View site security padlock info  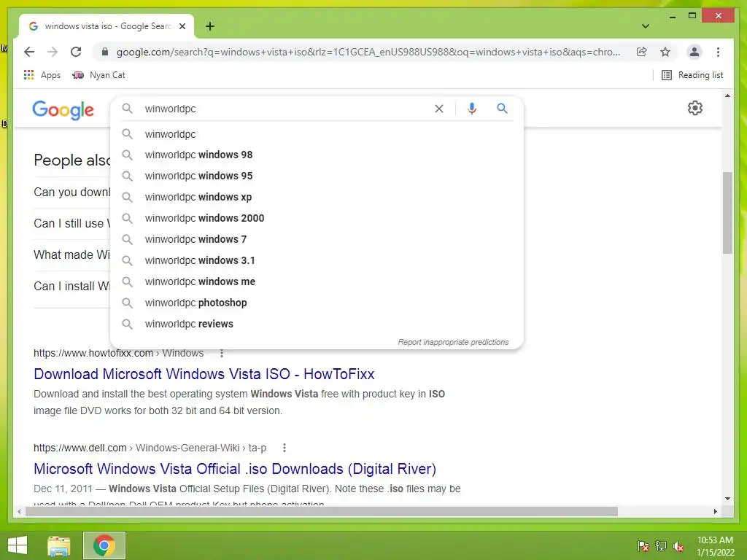point(105,52)
